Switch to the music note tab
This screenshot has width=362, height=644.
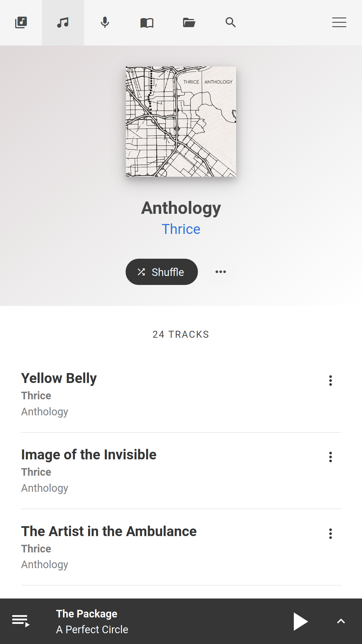coord(63,22)
